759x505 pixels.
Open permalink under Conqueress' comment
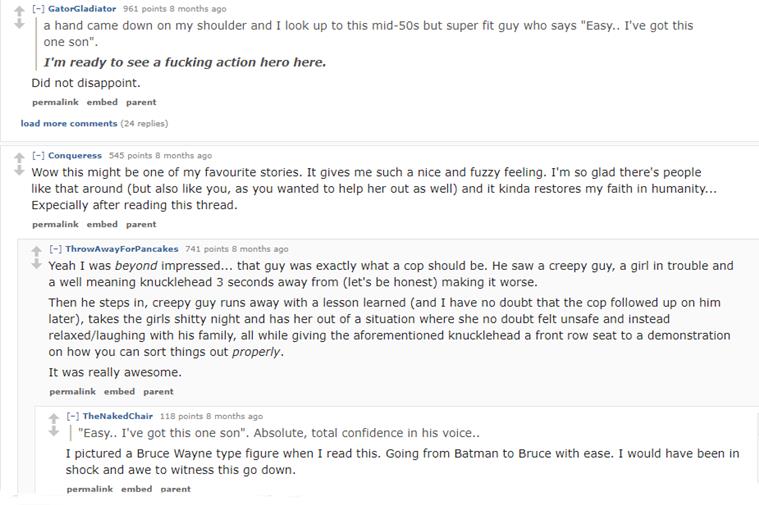(54, 225)
